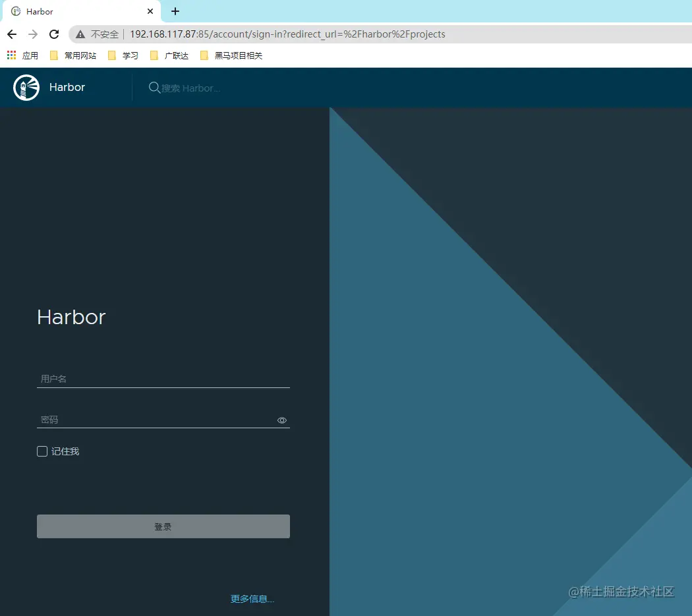Image resolution: width=692 pixels, height=616 pixels.
Task: Go back with browser back arrow
Action: [12, 34]
